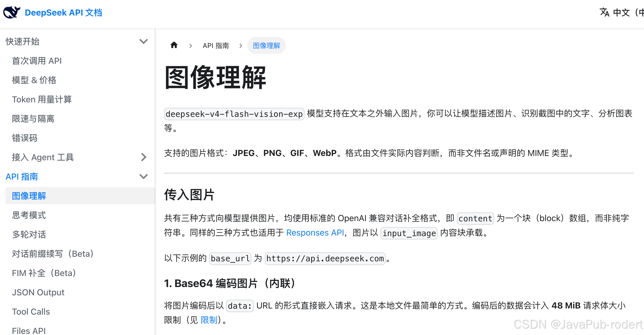
Task: Open 首次调用 API page
Action: [37, 61]
